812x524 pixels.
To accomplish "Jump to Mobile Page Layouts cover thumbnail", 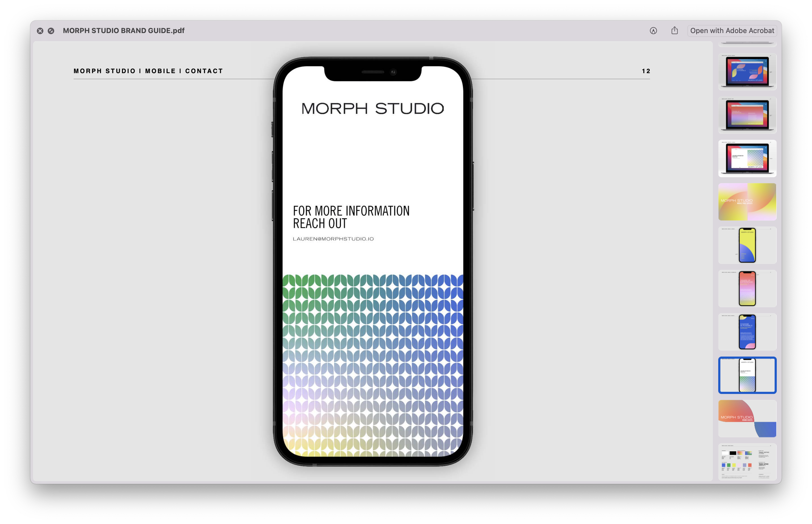I will [x=747, y=202].
